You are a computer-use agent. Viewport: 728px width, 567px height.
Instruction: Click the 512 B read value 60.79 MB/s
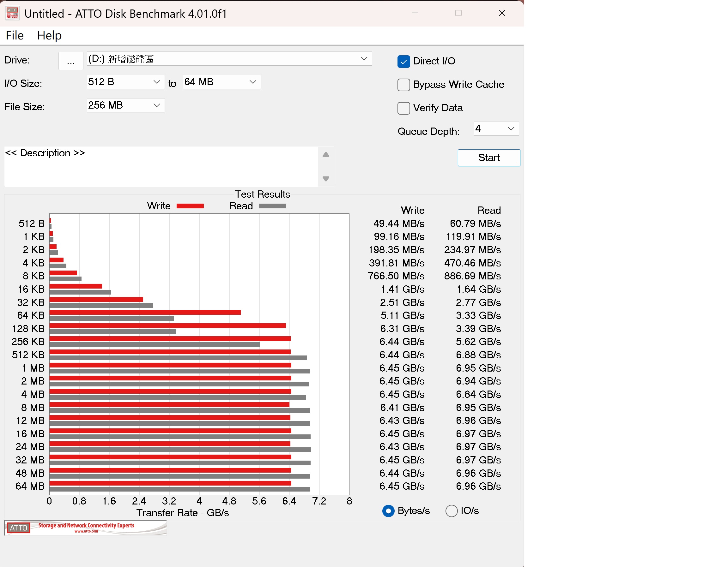click(475, 224)
